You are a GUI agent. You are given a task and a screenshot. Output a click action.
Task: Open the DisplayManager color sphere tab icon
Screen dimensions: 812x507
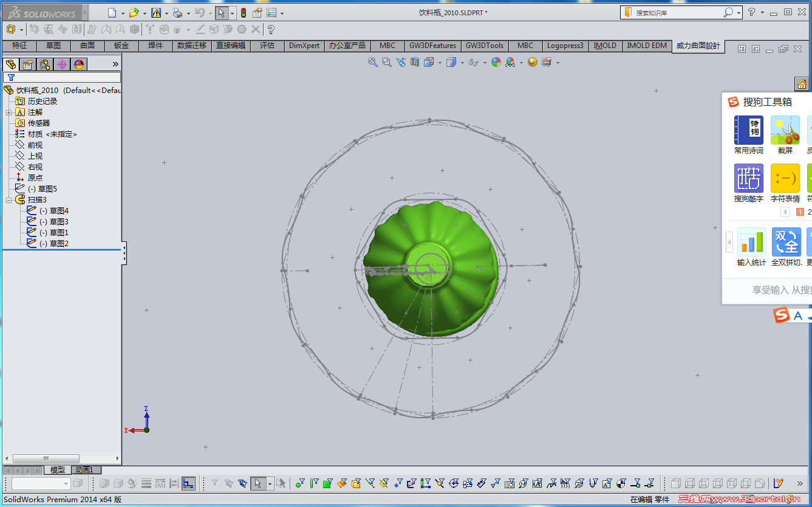click(x=78, y=64)
